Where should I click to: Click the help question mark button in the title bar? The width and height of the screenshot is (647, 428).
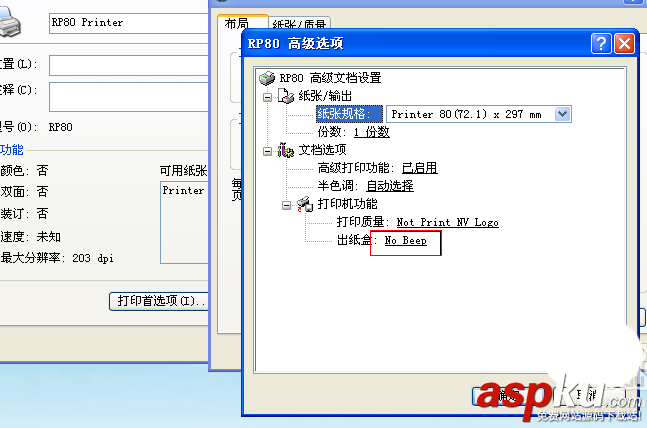[x=601, y=43]
